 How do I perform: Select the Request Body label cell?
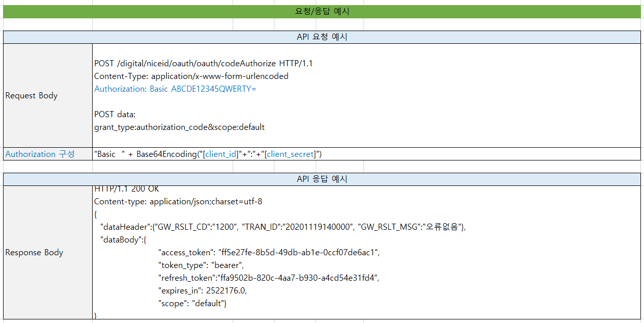32,96
